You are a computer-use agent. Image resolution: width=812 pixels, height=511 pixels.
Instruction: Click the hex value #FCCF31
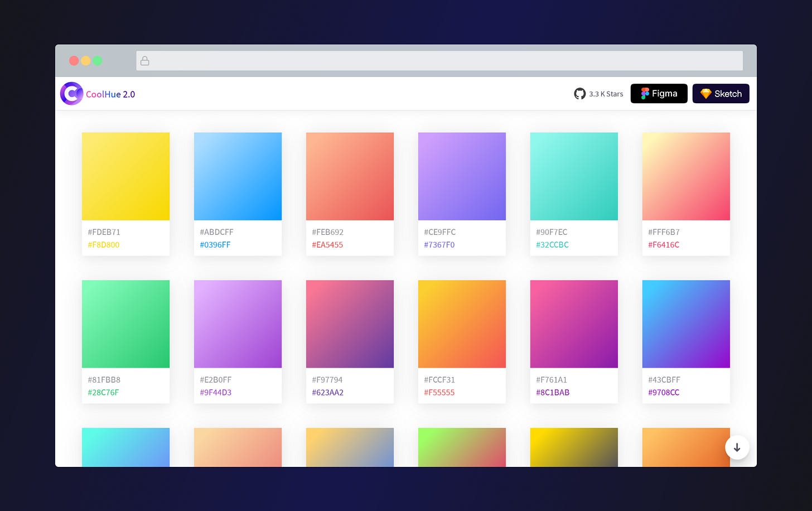click(439, 380)
